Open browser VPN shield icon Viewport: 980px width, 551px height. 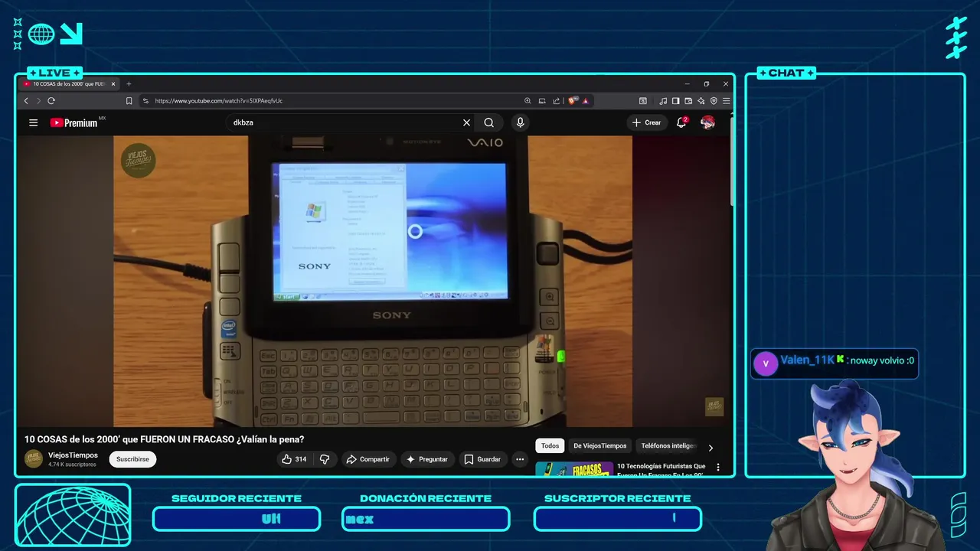tap(714, 100)
